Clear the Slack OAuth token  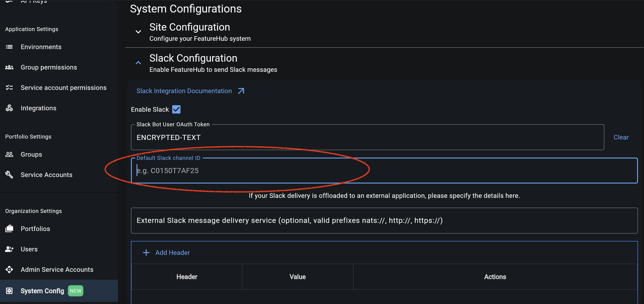coord(621,137)
